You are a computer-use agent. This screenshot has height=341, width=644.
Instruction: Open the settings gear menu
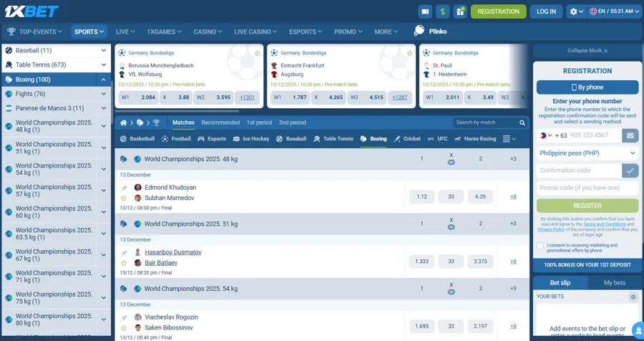click(576, 11)
